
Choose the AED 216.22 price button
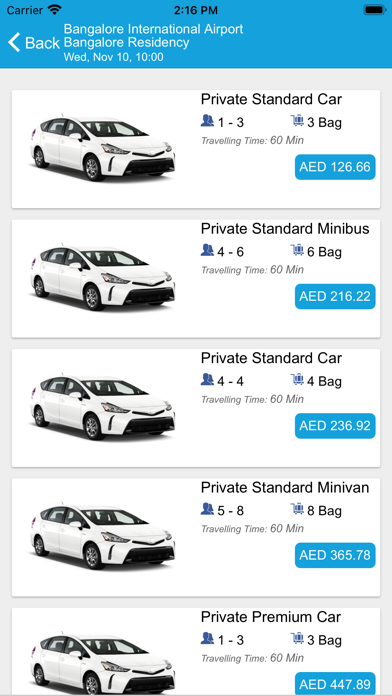pyautogui.click(x=335, y=297)
